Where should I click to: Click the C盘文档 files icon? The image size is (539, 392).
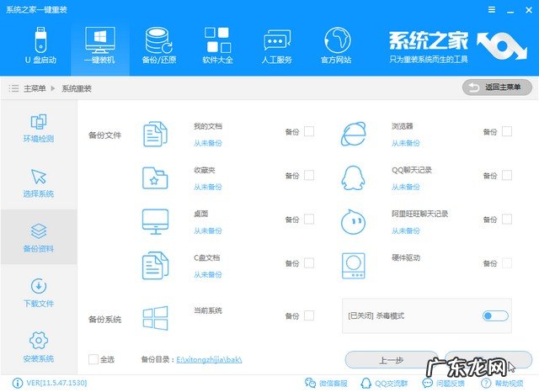[155, 265]
